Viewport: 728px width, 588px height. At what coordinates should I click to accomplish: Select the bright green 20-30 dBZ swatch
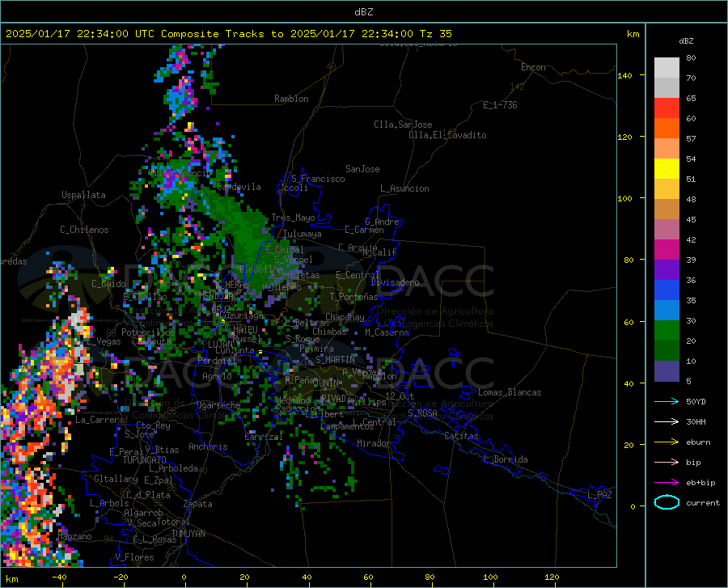[667, 331]
